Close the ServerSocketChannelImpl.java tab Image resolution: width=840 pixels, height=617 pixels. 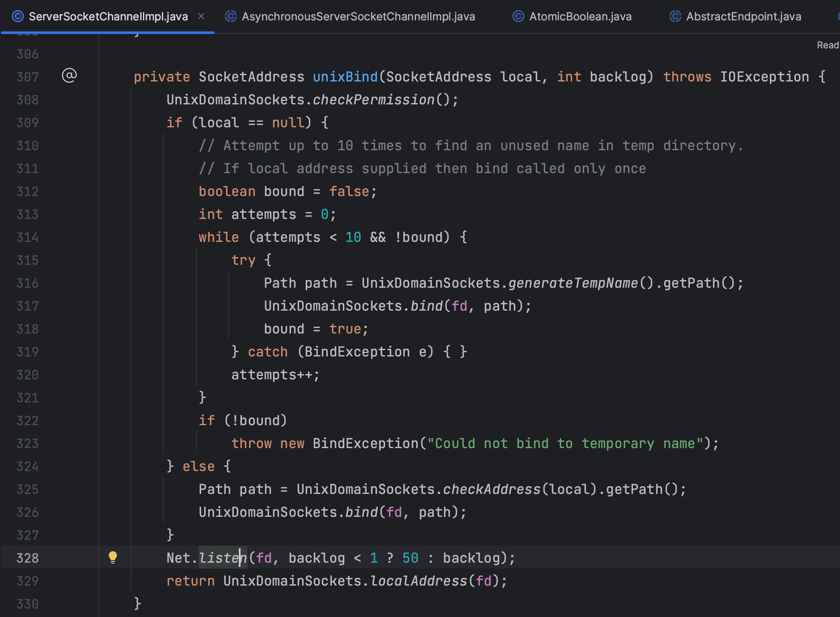pos(201,17)
